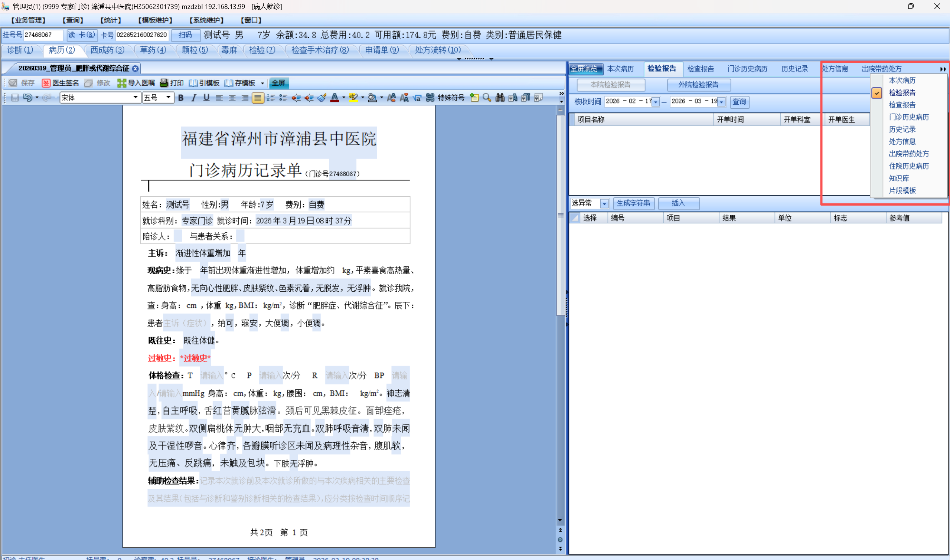This screenshot has width=950, height=560.
Task: Open the font name 宋体 dropdown
Action: coord(135,98)
